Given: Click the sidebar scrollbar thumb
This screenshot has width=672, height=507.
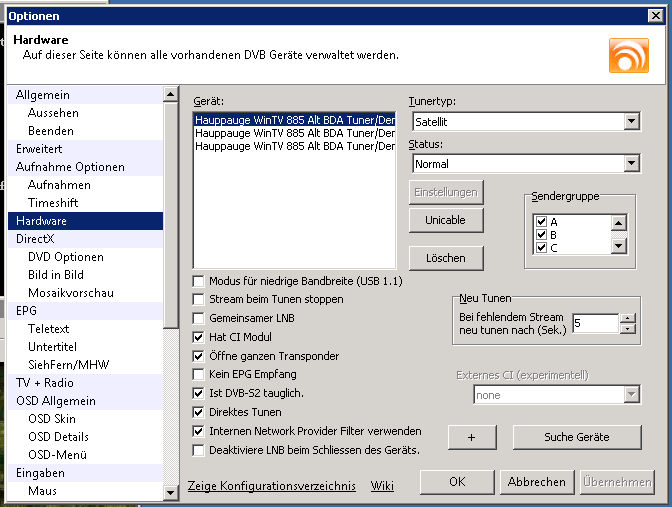Looking at the screenshot, I should [x=171, y=216].
